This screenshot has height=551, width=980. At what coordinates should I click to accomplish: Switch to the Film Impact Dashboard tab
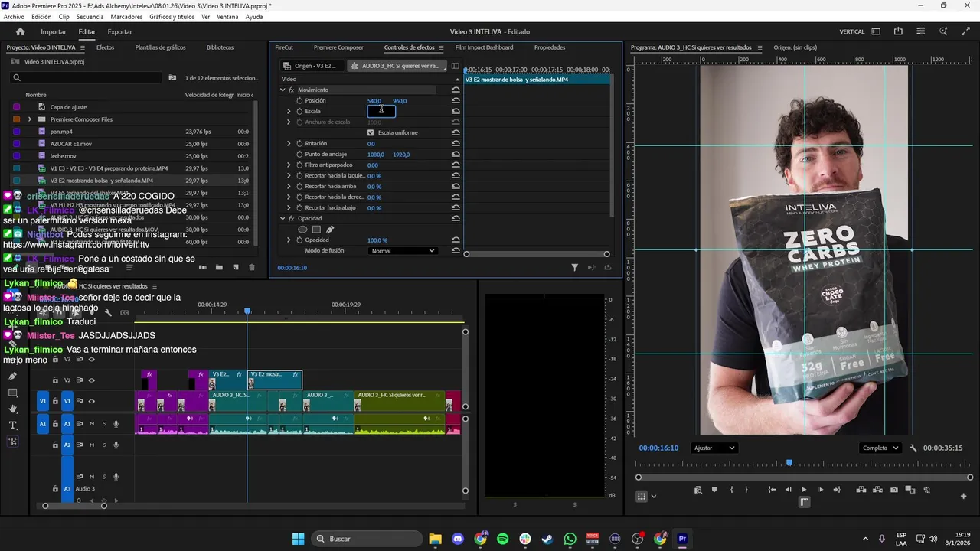[484, 47]
